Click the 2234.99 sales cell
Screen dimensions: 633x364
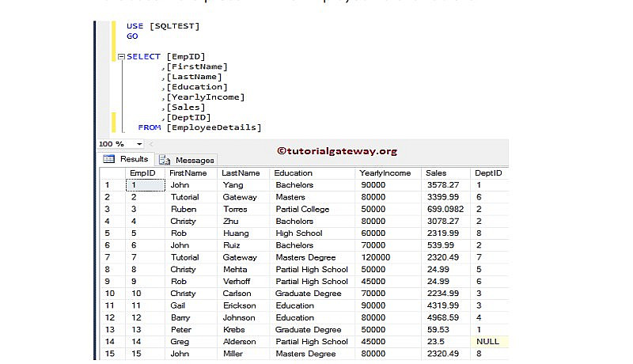point(445,294)
